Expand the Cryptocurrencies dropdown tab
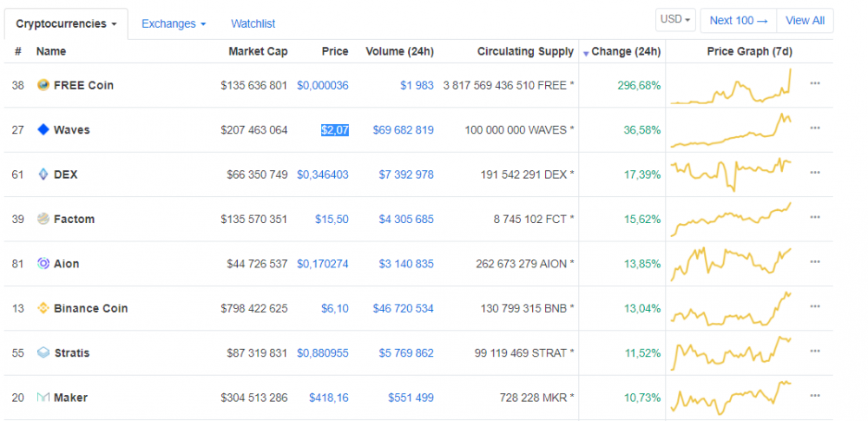 click(67, 23)
